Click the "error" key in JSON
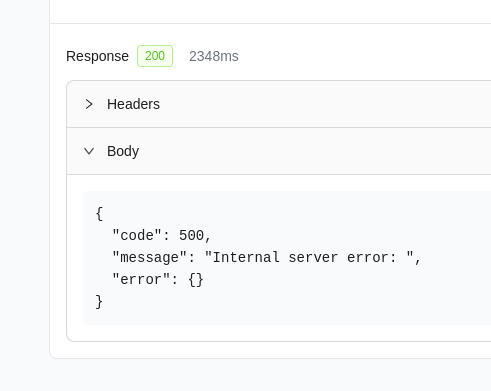This screenshot has height=391, width=491. pyautogui.click(x=141, y=279)
